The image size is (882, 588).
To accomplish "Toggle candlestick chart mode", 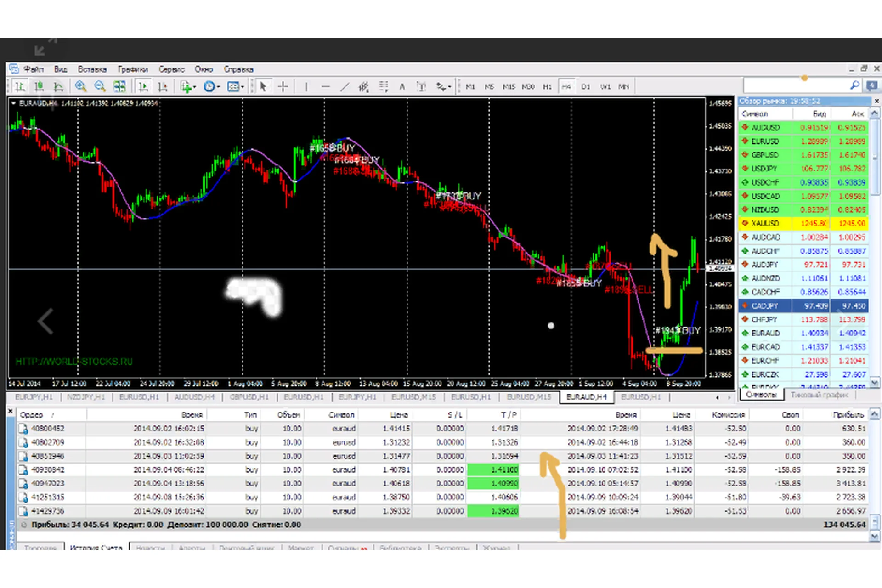I will coord(39,86).
